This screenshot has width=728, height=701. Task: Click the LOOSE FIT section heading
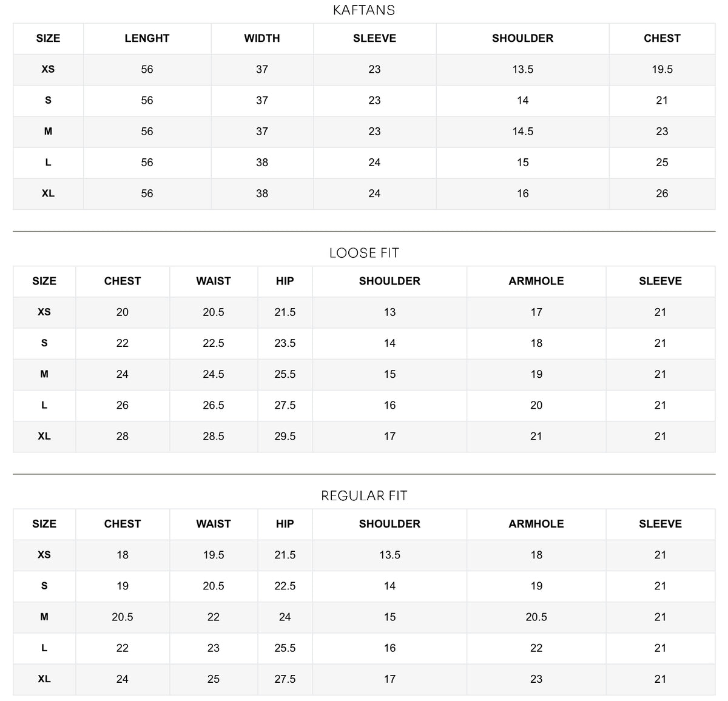click(364, 253)
